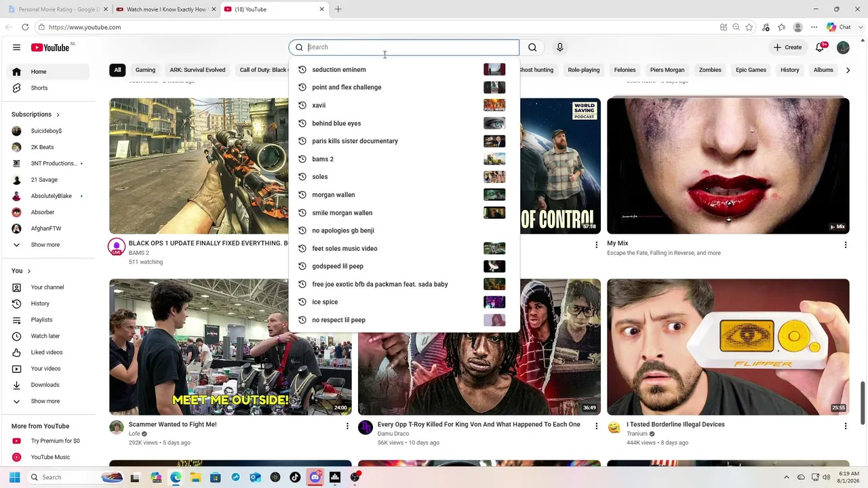This screenshot has height=488, width=868.
Task: Close the (18) YouTube browser tab
Action: pyautogui.click(x=321, y=9)
